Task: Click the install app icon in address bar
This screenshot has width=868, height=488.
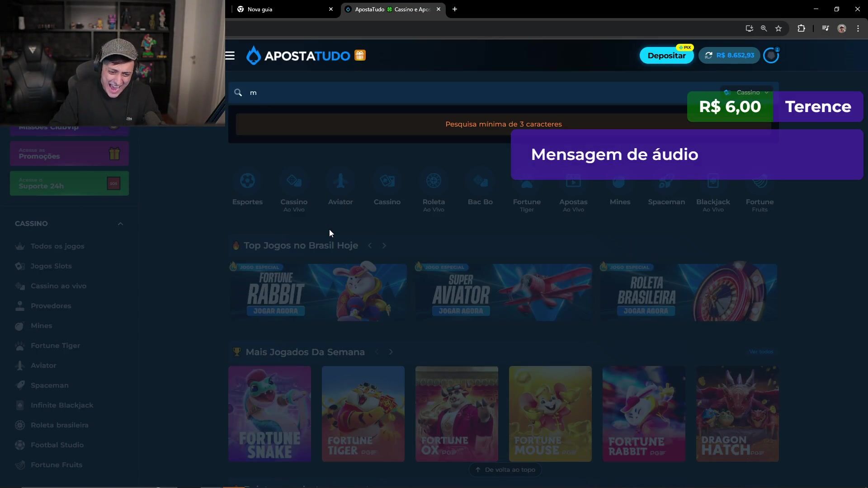Action: pos(749,28)
